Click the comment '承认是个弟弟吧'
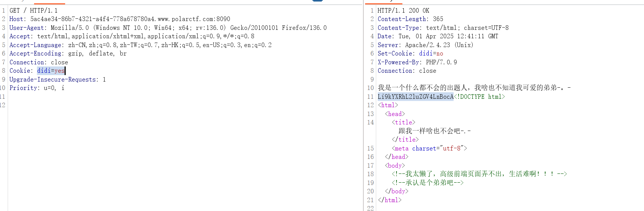The width and height of the screenshot is (644, 211). (x=428, y=183)
